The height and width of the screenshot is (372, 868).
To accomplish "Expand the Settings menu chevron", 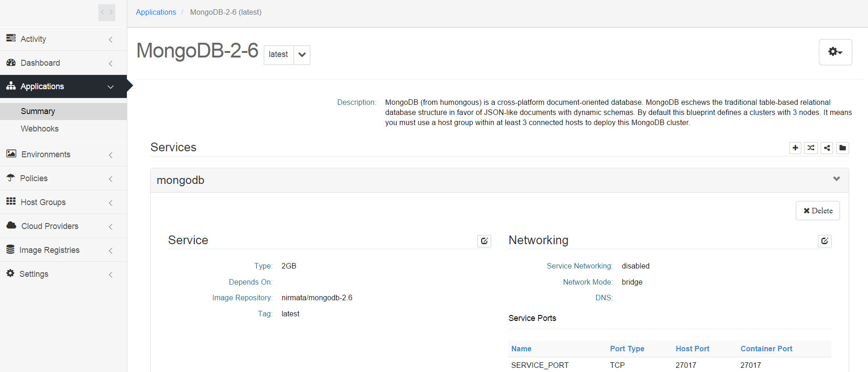I will pos(111,275).
